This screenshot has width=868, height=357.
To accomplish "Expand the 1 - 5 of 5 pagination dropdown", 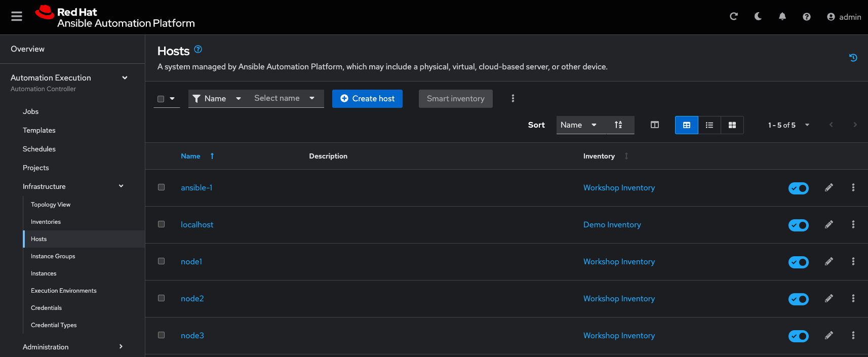I will point(788,125).
